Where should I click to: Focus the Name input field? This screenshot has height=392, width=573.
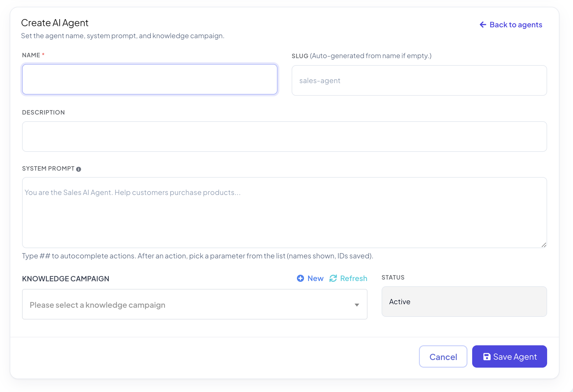pos(150,79)
